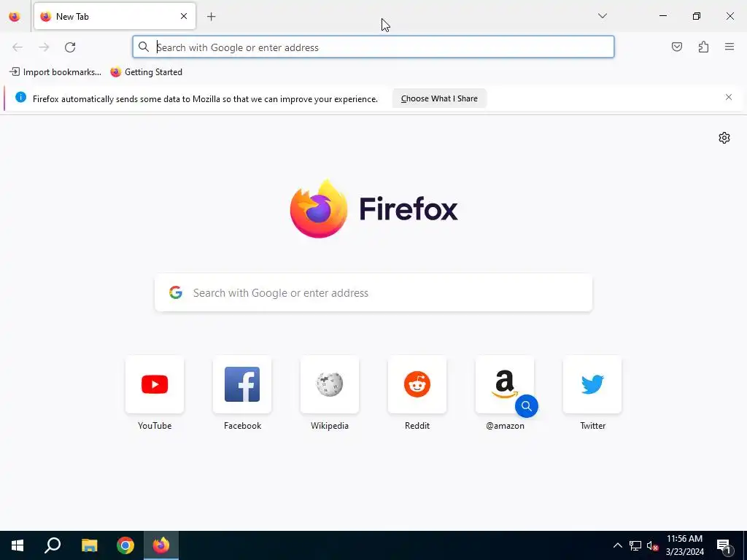Switch to the New Tab tab
Viewport: 747px width, 560px height.
click(115, 16)
